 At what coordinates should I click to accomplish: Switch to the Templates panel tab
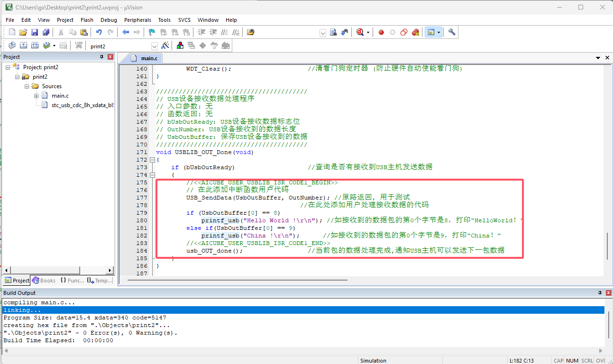coord(100,281)
